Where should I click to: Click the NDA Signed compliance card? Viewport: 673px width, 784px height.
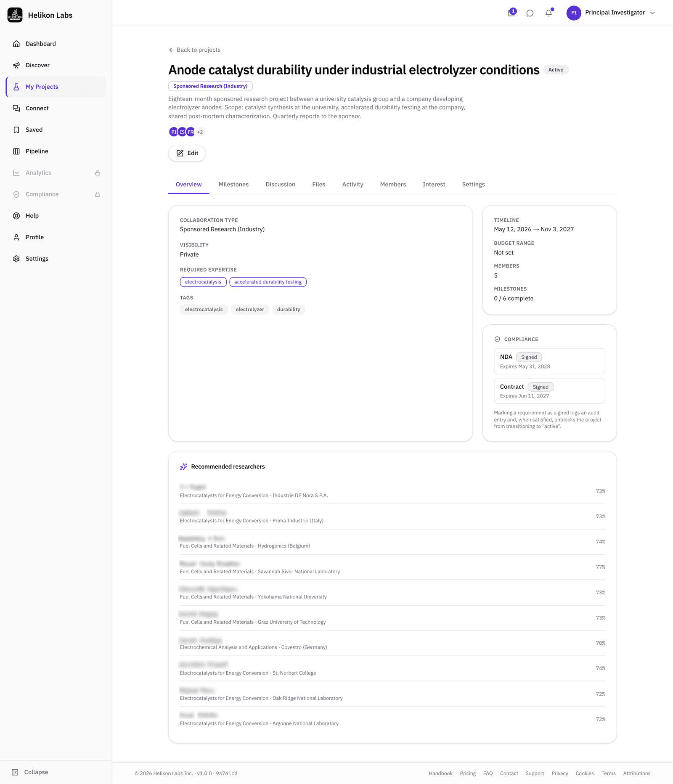(549, 361)
